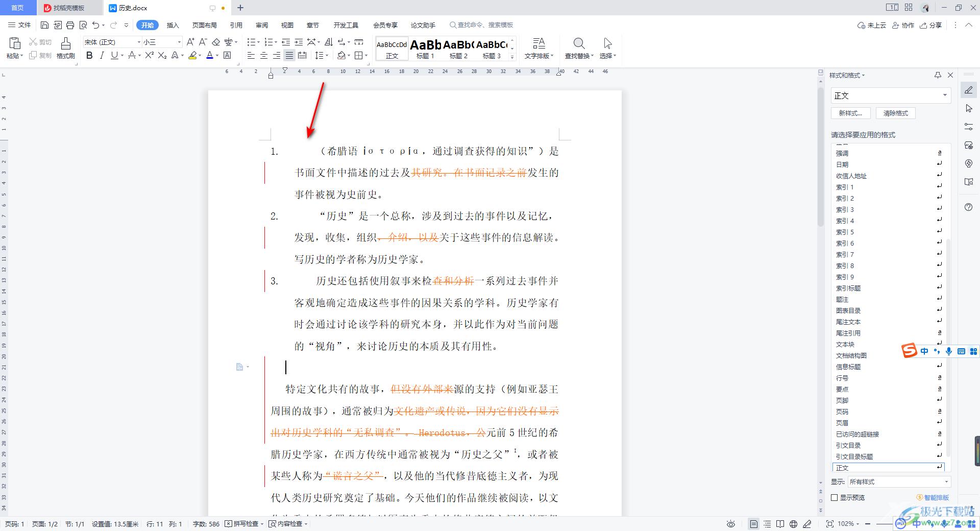This screenshot has width=980, height=531.
Task: Expand the styles gallery more arrow
Action: (512, 57)
